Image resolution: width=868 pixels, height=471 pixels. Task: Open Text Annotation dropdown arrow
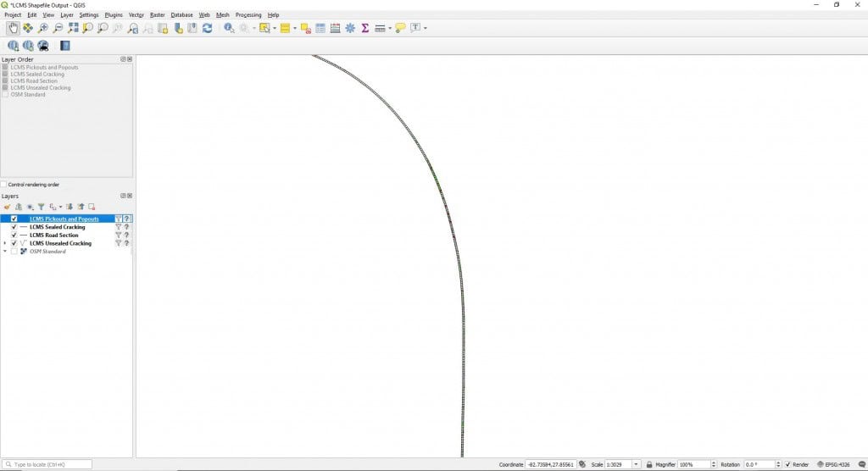click(x=426, y=28)
